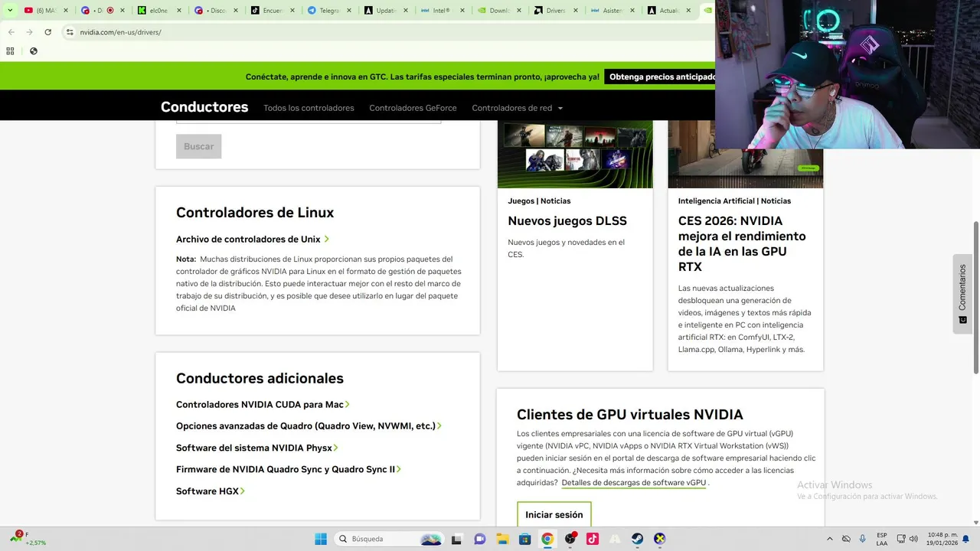The height and width of the screenshot is (551, 980).
Task: Open network settings tray icon
Action: click(x=901, y=539)
